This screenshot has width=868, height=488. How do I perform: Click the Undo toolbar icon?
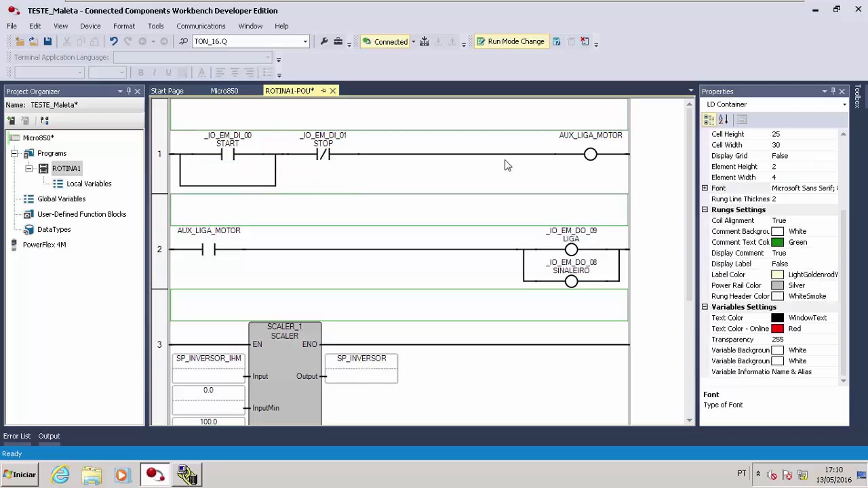tap(113, 41)
